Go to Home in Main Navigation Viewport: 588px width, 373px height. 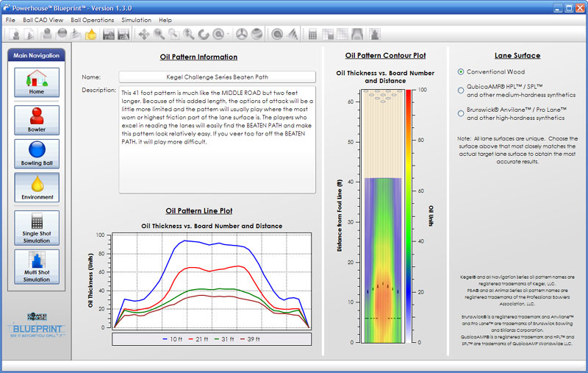37,82
